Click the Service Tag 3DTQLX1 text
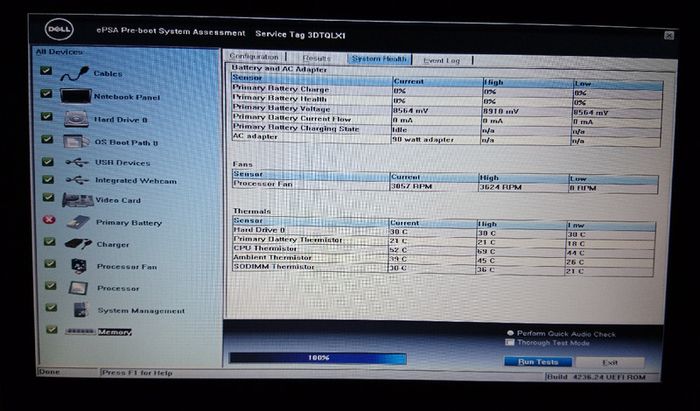Viewport: 700px width, 411px height. [300, 34]
